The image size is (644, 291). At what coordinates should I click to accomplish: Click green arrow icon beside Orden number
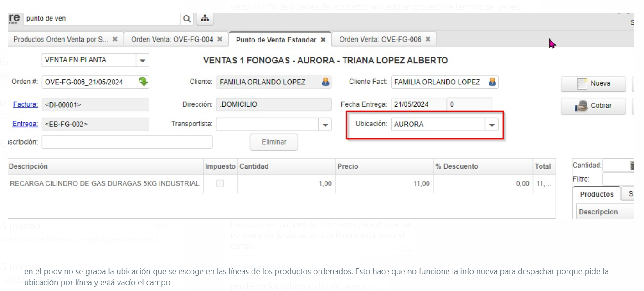pos(143,82)
